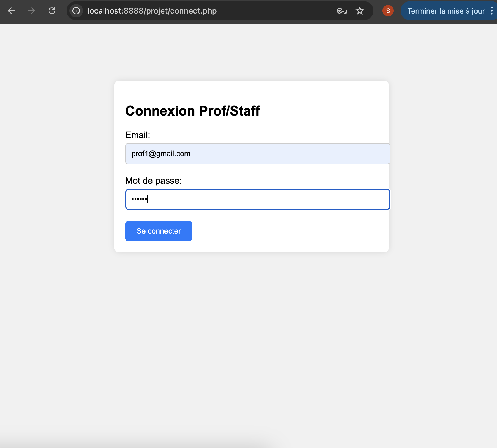497x448 pixels.
Task: Click the browser back navigation arrow
Action: click(x=11, y=11)
